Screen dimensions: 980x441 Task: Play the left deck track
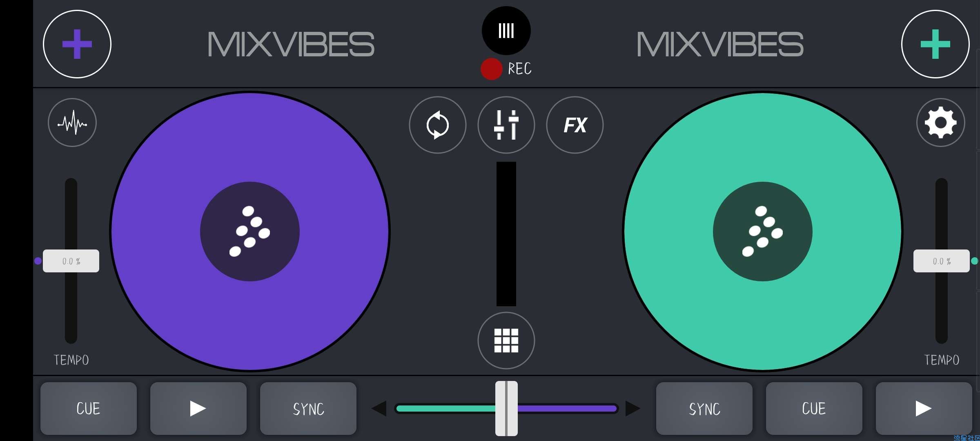point(198,408)
